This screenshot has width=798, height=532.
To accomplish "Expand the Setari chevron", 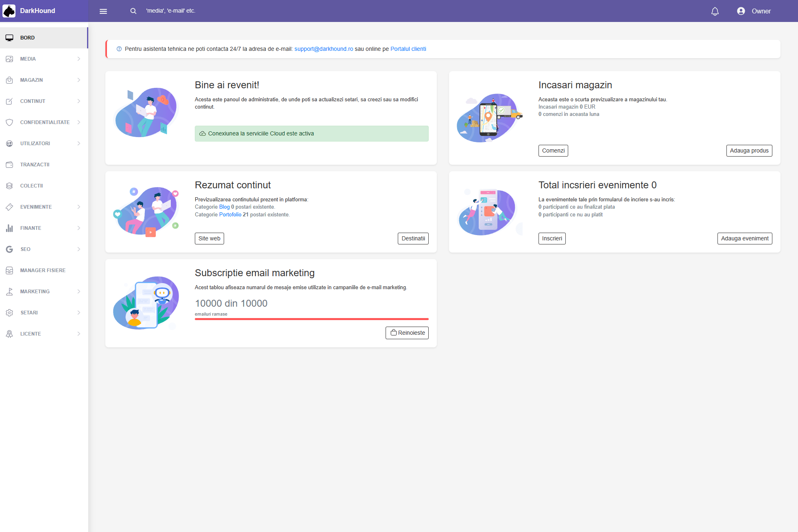I will 78,313.
